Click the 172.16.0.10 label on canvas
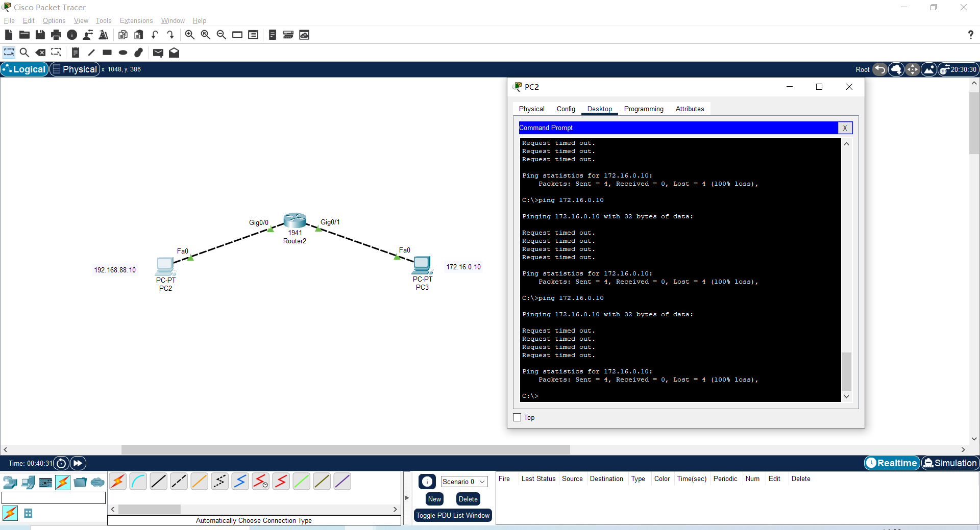The height and width of the screenshot is (530, 980). (463, 267)
